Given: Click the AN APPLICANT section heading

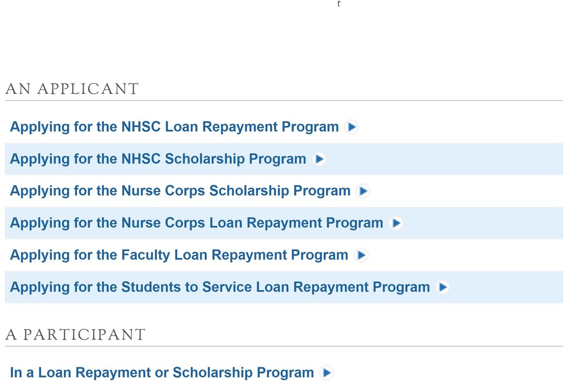Looking at the screenshot, I should click(72, 89).
